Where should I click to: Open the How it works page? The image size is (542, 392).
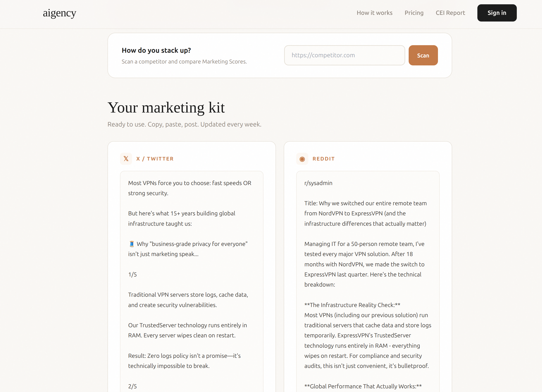coord(374,13)
